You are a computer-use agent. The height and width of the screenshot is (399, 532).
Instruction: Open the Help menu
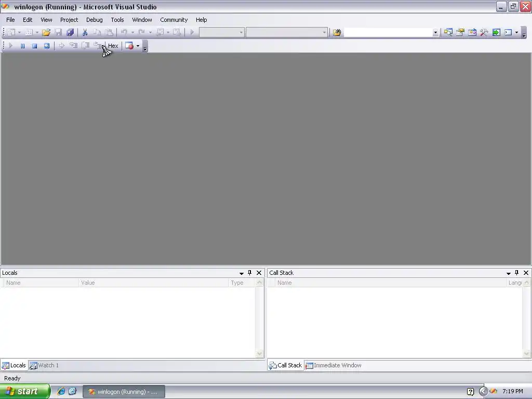point(202,20)
